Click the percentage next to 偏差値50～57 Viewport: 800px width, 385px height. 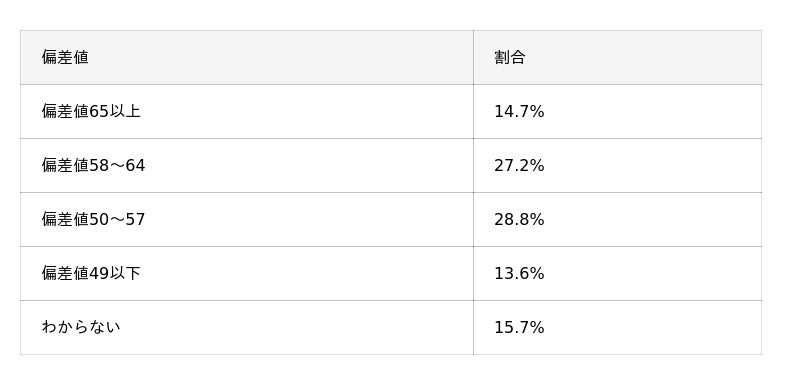519,220
